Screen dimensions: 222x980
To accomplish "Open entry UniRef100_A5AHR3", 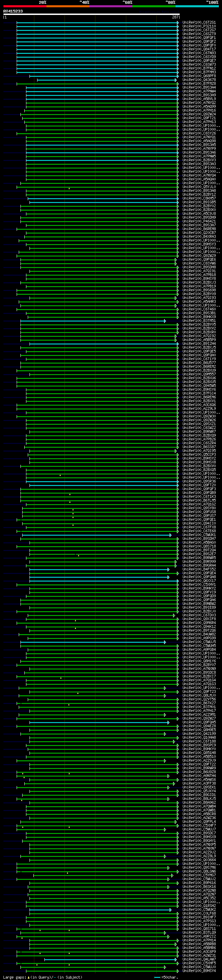I will pyautogui.click(x=199, y=302).
